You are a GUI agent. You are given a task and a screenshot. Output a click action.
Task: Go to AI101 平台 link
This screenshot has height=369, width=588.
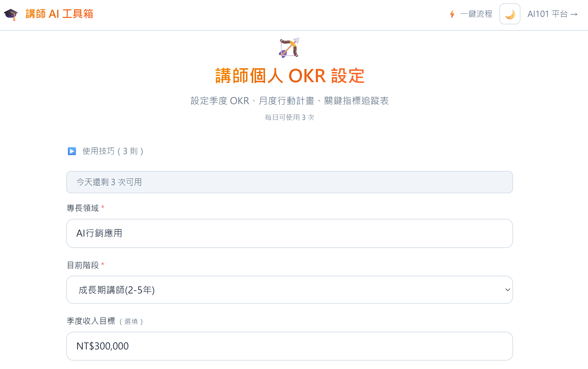click(x=552, y=14)
